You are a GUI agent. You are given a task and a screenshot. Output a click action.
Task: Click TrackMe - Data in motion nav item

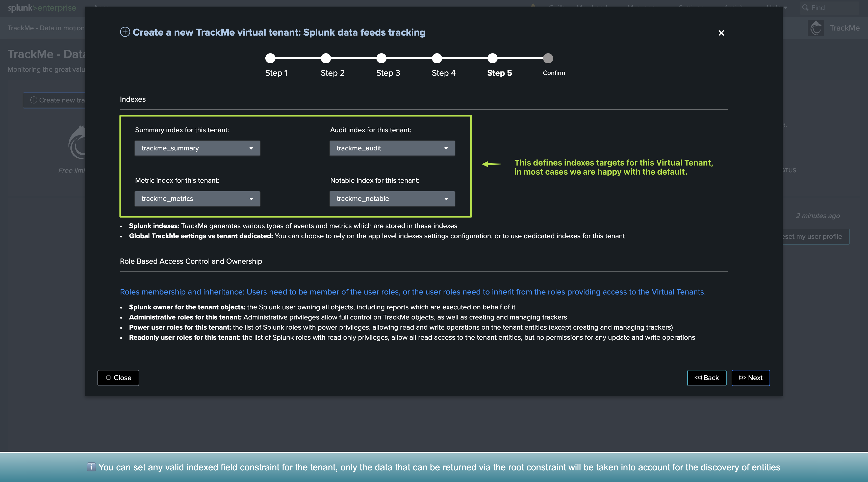(x=46, y=28)
